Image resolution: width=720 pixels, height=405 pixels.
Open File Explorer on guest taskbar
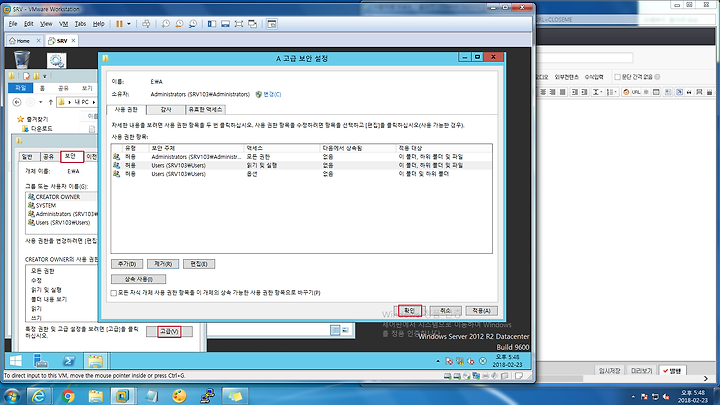point(95,361)
